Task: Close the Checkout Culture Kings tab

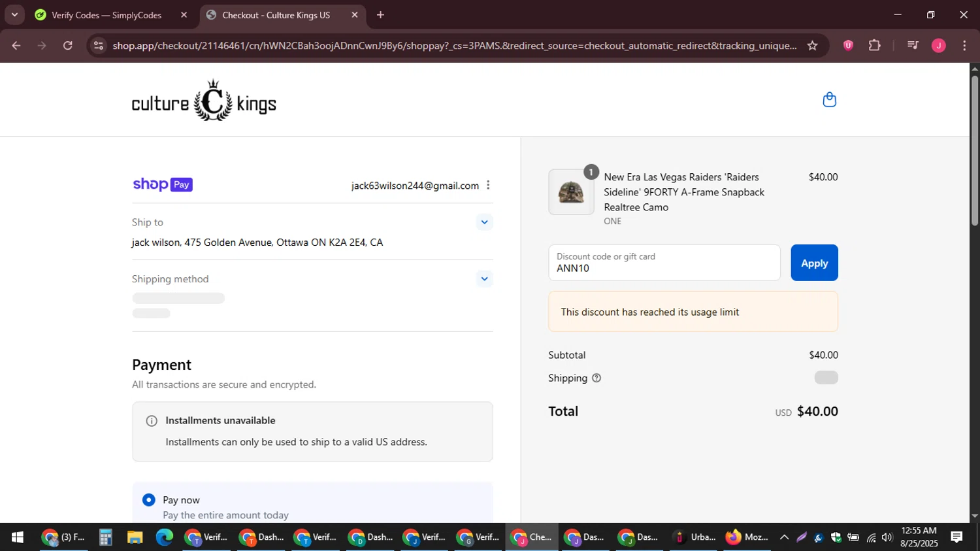Action: click(355, 15)
